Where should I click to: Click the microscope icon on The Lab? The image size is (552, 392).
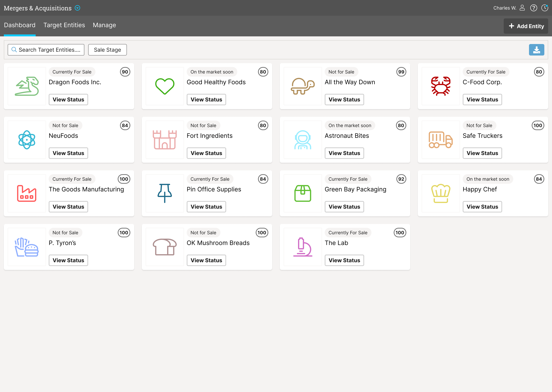click(x=302, y=247)
